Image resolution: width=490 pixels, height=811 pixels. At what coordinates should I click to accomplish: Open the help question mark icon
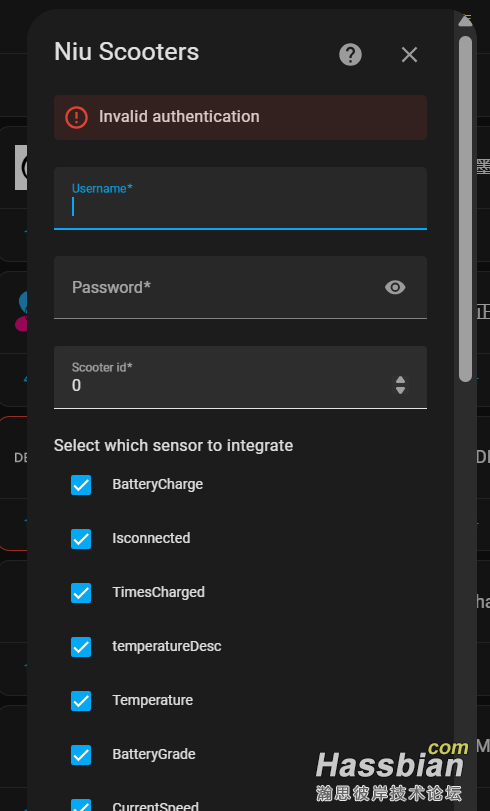click(x=350, y=54)
